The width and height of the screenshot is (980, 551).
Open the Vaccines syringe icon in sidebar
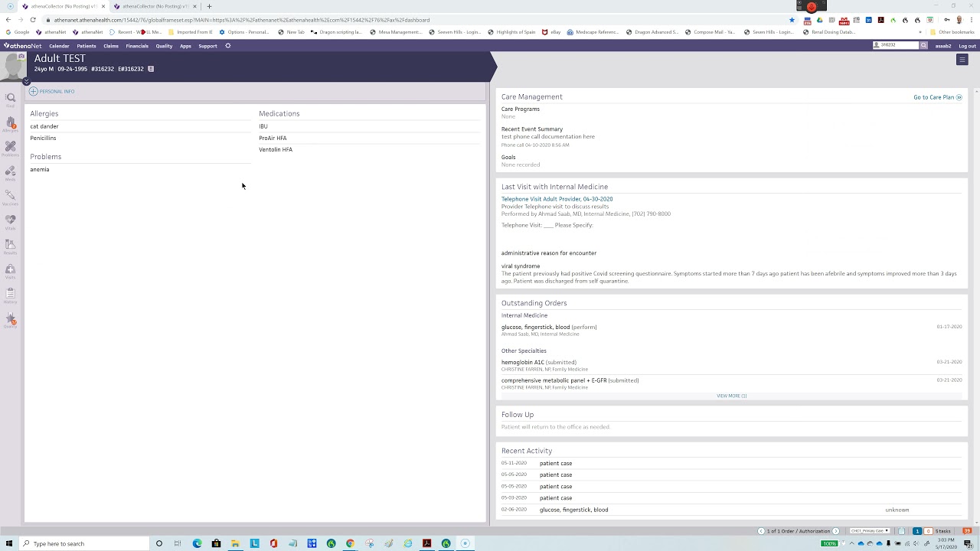pyautogui.click(x=10, y=197)
